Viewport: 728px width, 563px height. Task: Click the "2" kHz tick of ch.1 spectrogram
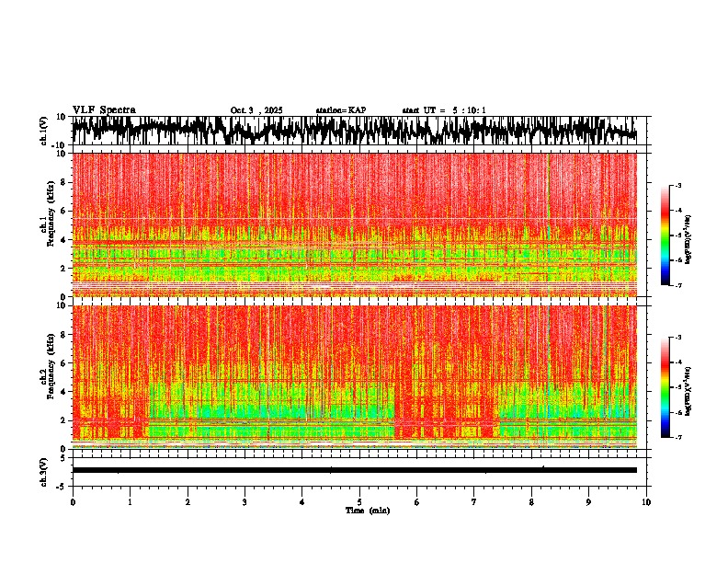click(64, 269)
